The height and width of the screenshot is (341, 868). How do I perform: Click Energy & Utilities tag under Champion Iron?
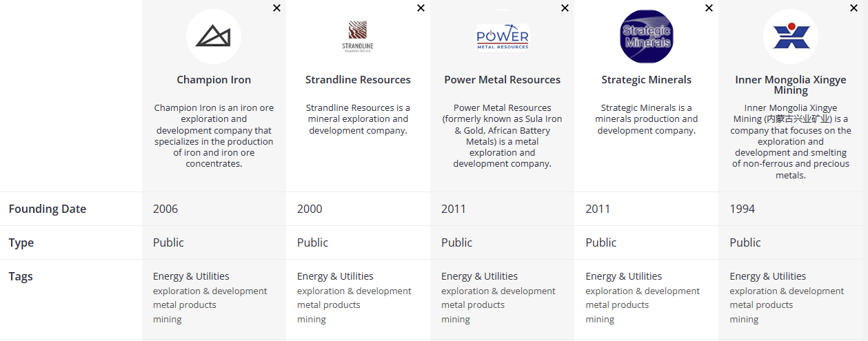[191, 276]
